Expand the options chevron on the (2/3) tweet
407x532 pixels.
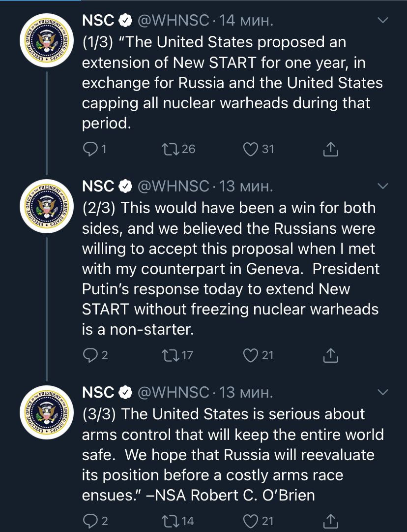[382, 186]
